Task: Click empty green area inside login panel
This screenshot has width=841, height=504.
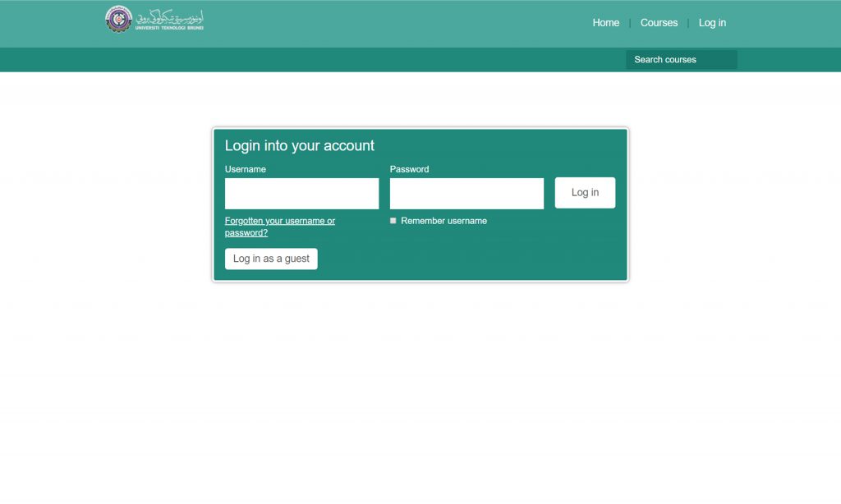Action: (x=493, y=254)
